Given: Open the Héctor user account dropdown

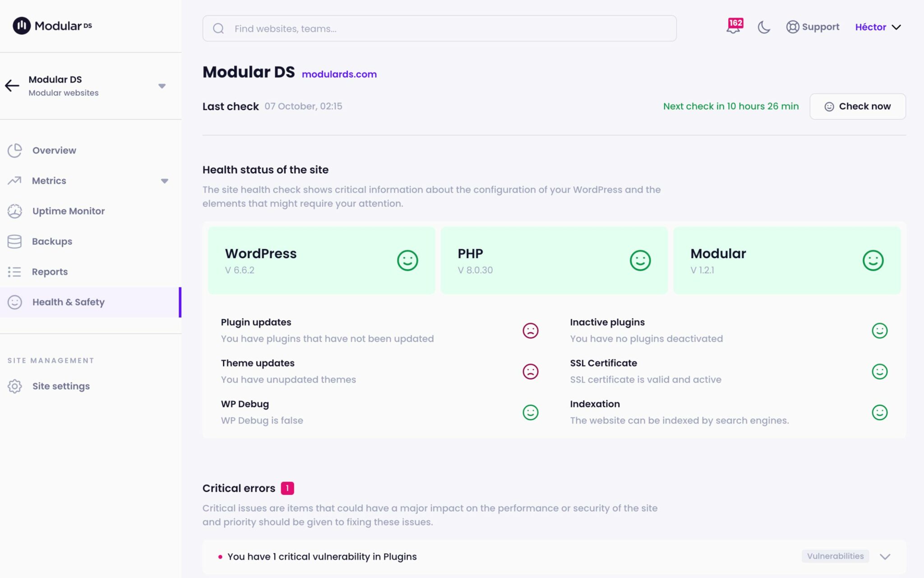Looking at the screenshot, I should pos(878,27).
